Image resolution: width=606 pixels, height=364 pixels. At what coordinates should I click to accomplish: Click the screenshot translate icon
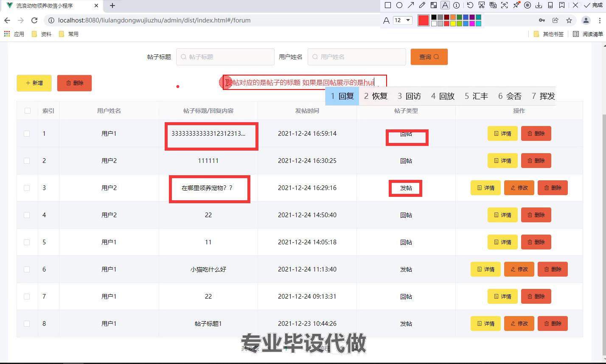(x=493, y=5)
